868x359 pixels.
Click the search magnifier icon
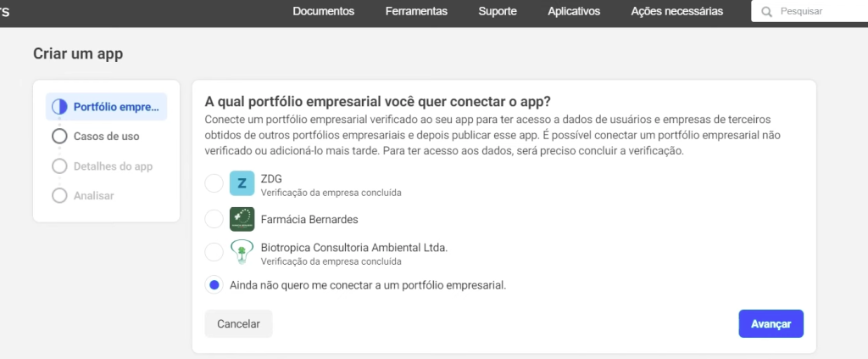pos(767,12)
